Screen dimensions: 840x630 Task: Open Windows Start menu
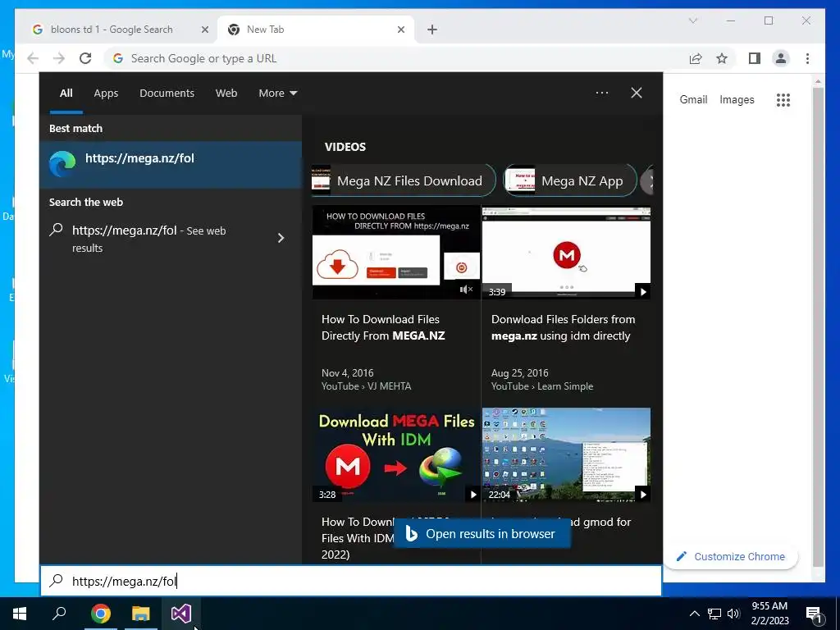tap(20, 614)
